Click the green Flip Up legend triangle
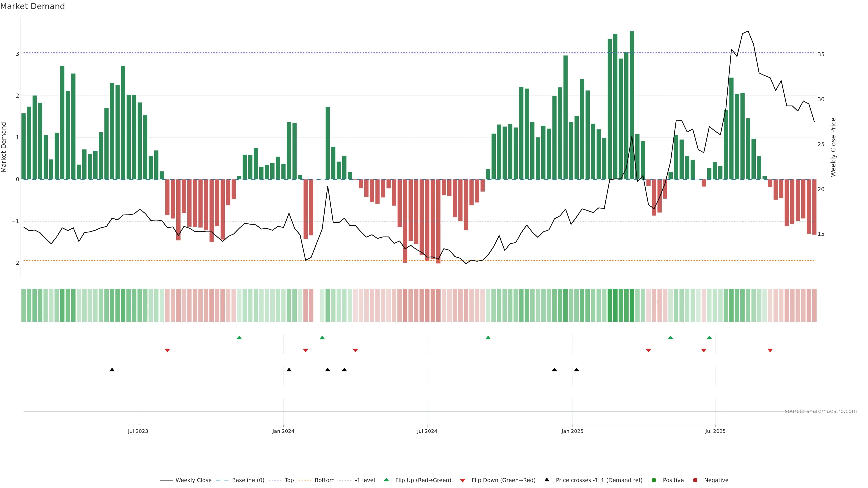 click(387, 480)
